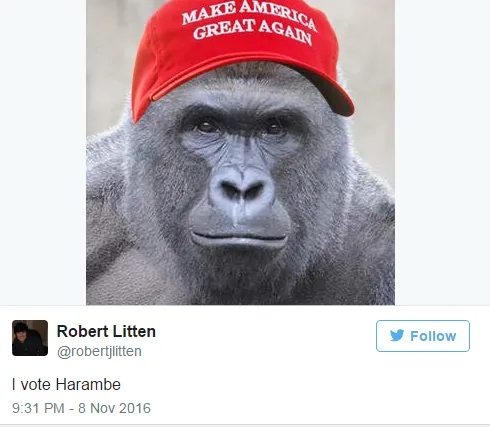Open the gorilla photo attached to tweet
Viewport: 490px width, 427px height.
click(240, 152)
